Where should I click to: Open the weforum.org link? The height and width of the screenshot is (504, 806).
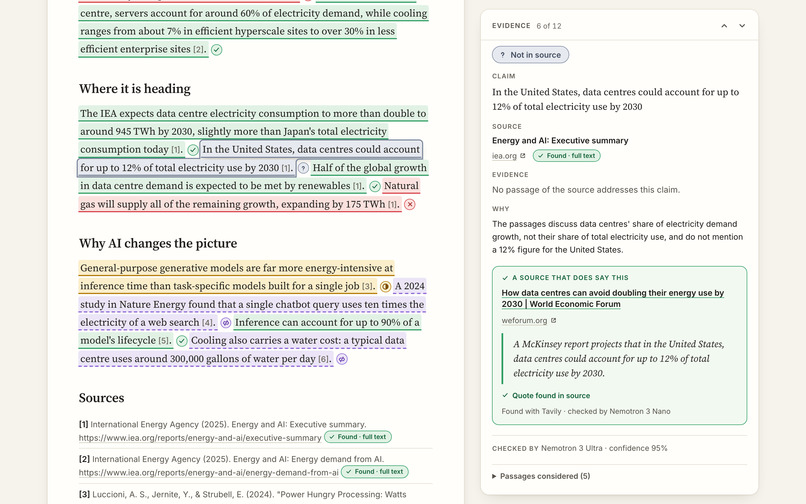click(524, 320)
